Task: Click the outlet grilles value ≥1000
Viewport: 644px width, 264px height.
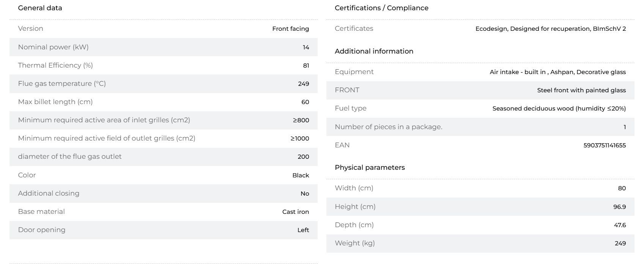Action: 300,139
